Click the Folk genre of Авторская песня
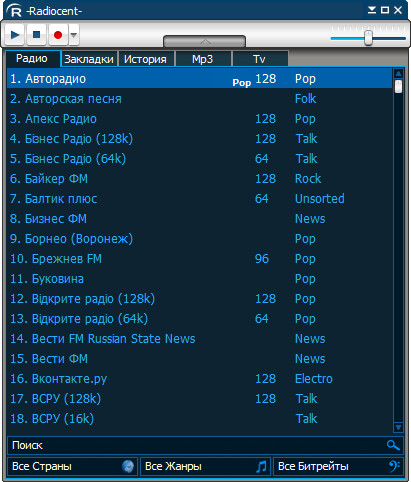 coord(305,99)
